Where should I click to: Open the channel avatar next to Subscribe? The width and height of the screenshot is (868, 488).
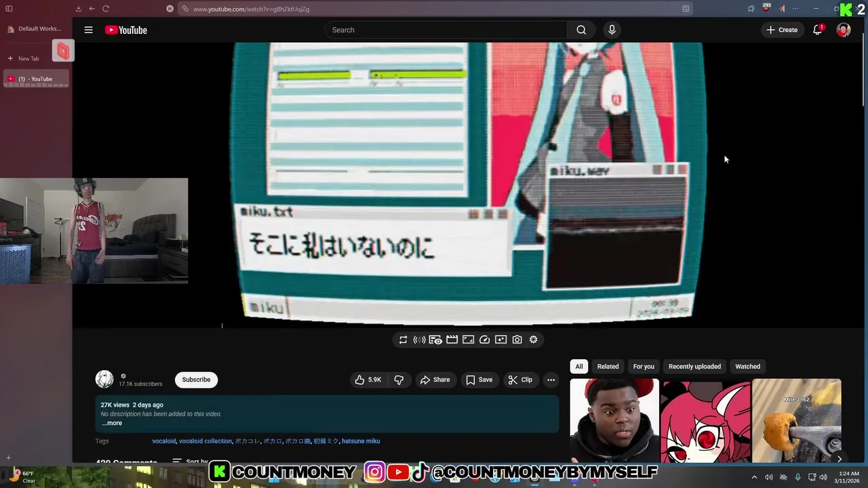pyautogui.click(x=104, y=380)
